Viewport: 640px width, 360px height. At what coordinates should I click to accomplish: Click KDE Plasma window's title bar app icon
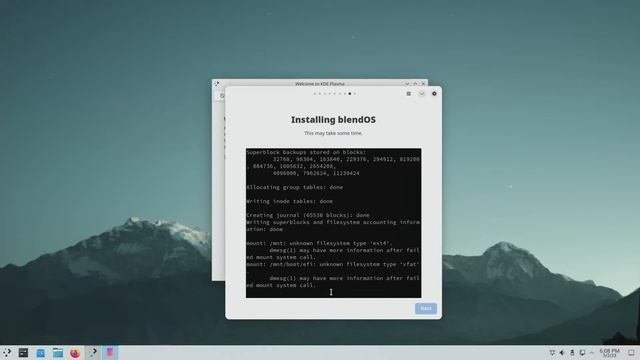(217, 83)
